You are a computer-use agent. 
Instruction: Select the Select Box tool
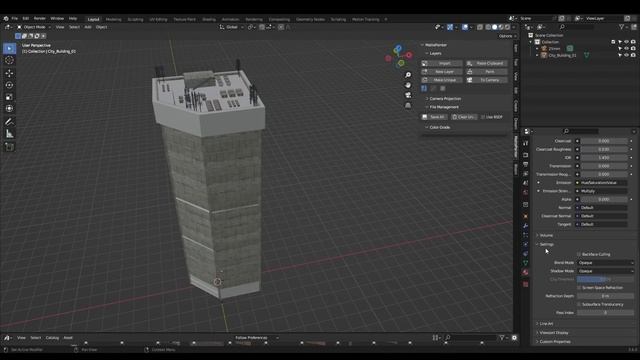[x=9, y=49]
